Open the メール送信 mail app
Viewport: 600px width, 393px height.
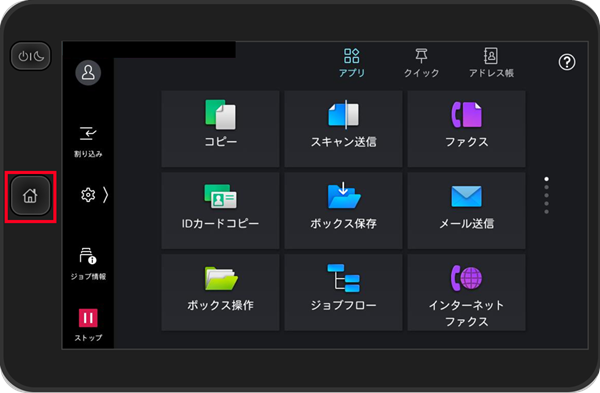coord(466,210)
